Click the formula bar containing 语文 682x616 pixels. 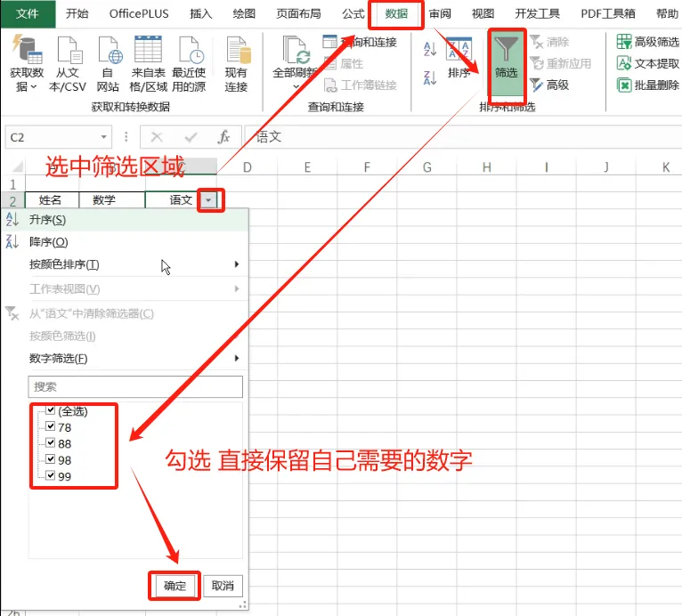pos(463,137)
